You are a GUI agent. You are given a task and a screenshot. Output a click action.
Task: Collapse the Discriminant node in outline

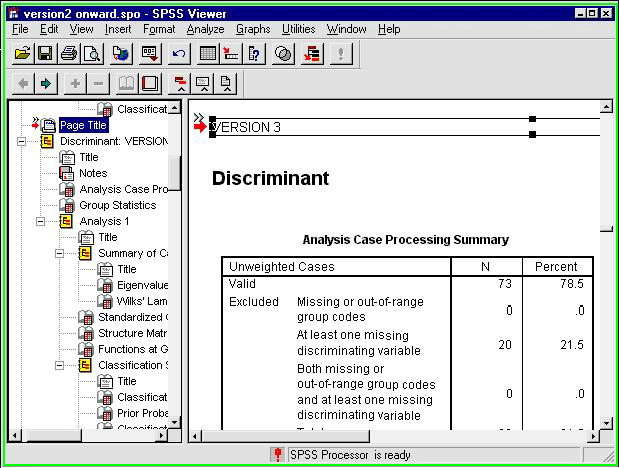[22, 141]
